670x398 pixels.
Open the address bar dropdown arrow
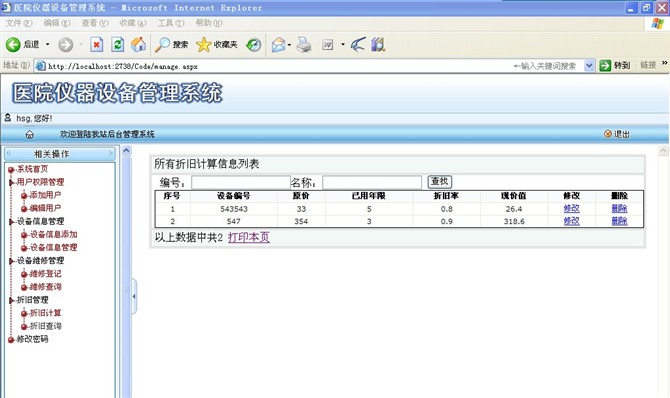click(589, 65)
